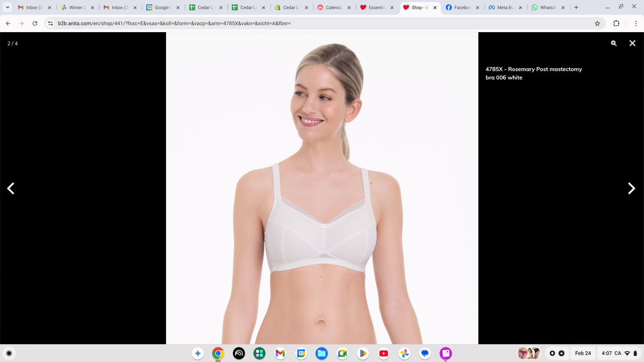The image size is (644, 362).
Task: Open Chrome's three-dot menu
Action: click(636, 23)
